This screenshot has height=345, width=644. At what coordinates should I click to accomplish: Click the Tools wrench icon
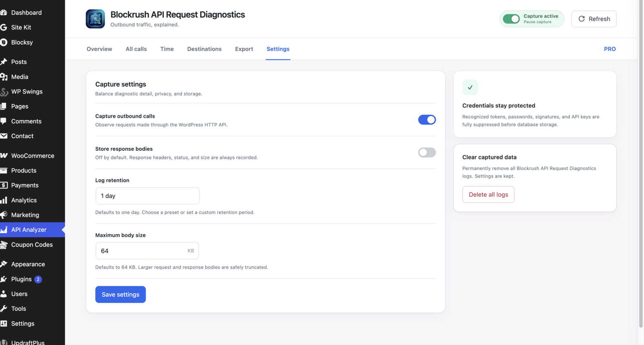coord(4,309)
